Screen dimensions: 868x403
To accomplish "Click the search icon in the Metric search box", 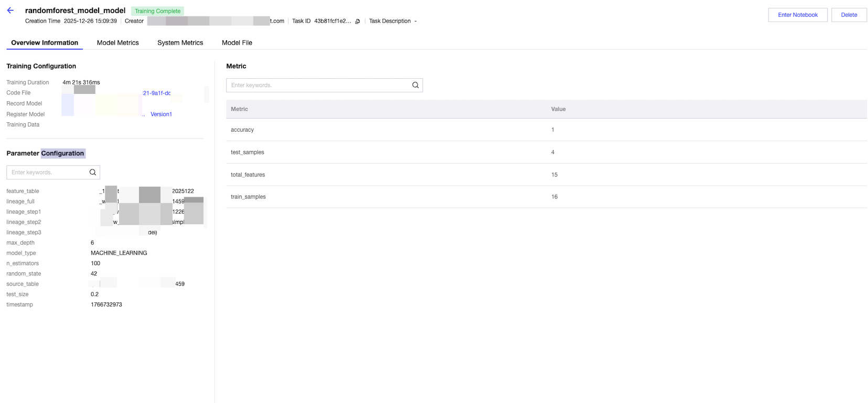I will (415, 85).
